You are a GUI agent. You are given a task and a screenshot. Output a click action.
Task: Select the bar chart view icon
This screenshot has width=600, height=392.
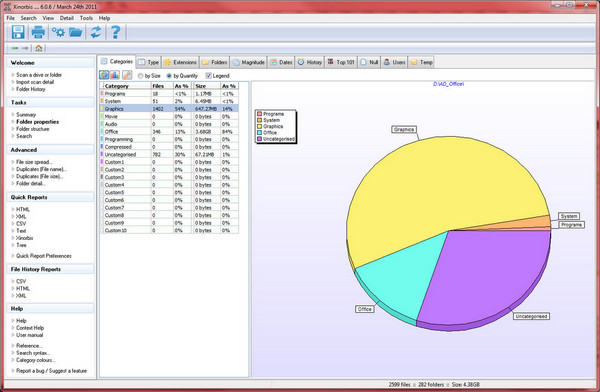pos(114,75)
